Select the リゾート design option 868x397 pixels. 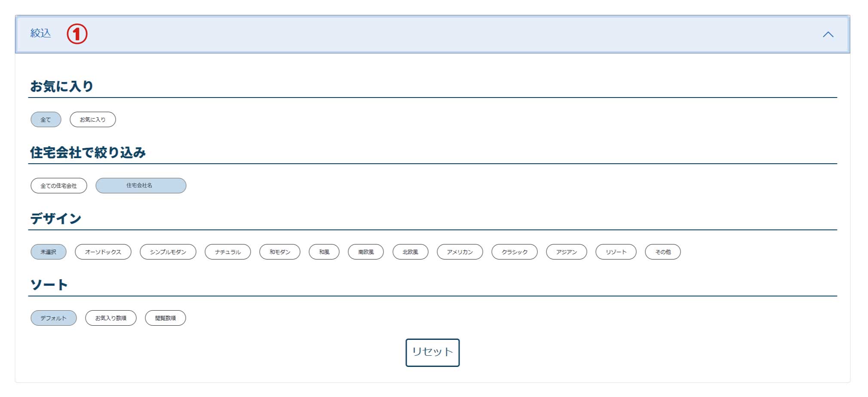616,252
